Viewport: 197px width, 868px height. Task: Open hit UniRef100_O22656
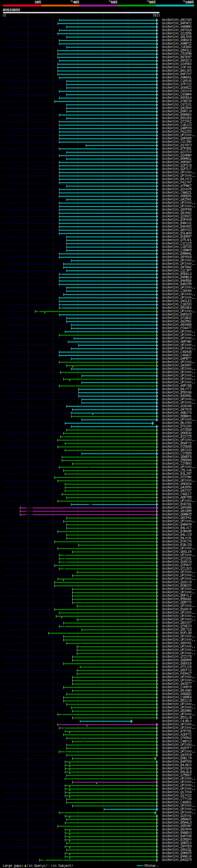(x=177, y=33)
